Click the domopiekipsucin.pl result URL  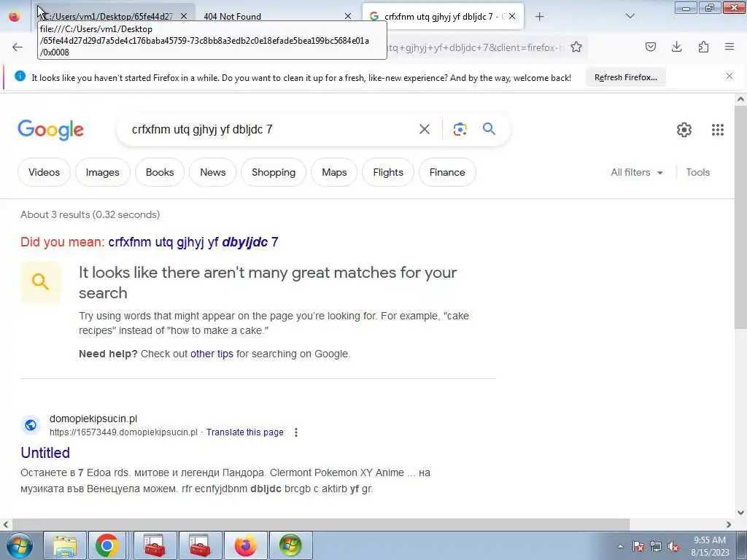123,432
